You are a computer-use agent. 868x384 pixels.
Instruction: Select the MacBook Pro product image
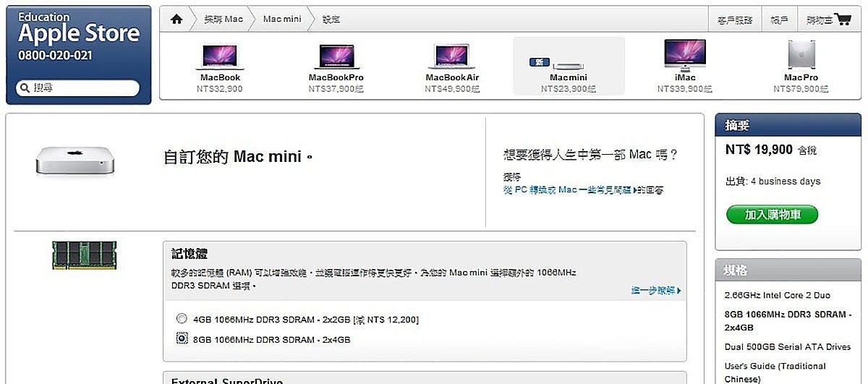point(336,56)
